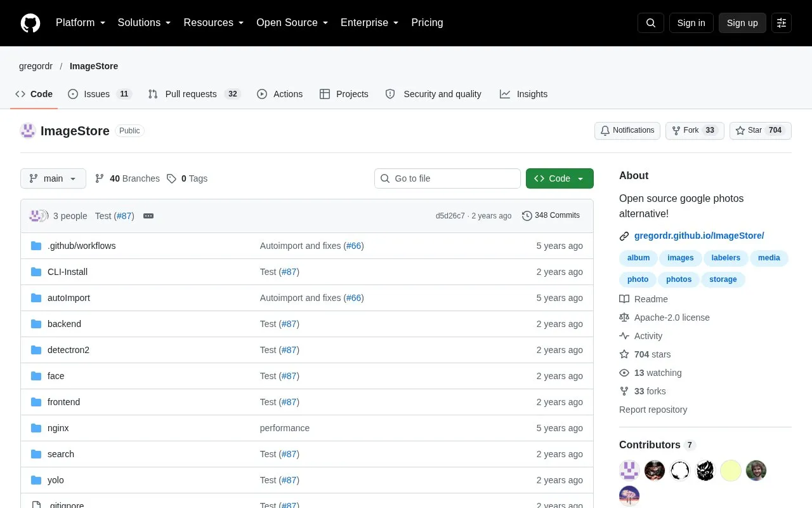Click the yolo folder icon

[36, 480]
